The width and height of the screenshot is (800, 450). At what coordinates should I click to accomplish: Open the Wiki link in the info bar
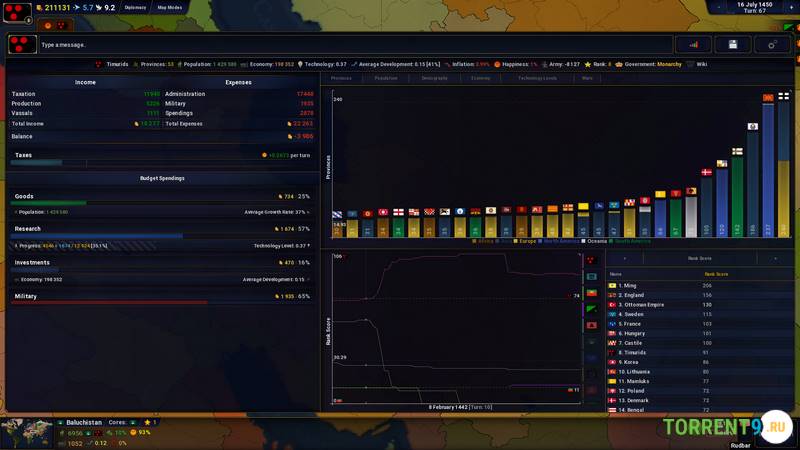click(702, 64)
